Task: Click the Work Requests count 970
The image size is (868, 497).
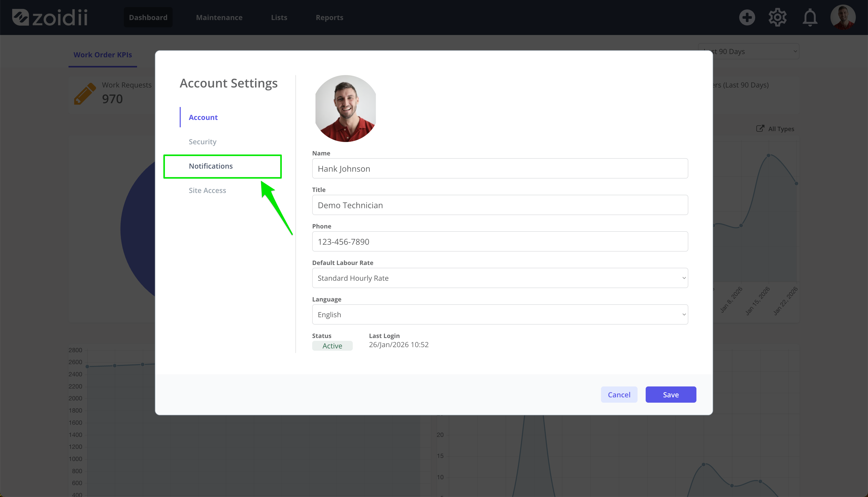Action: point(112,99)
